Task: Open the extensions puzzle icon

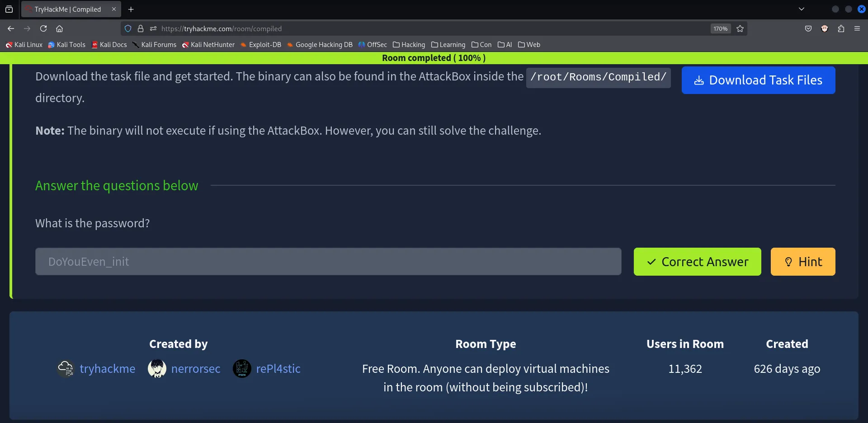Action: click(x=841, y=28)
